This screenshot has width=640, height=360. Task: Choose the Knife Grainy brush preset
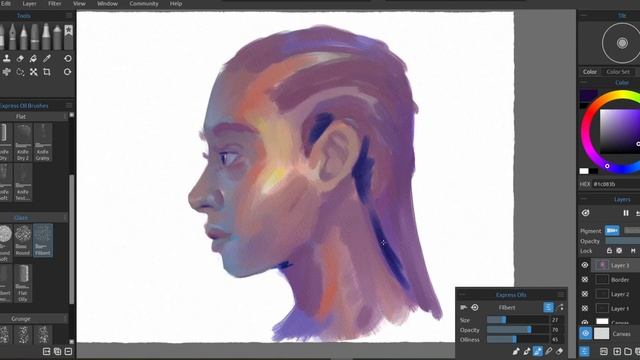[42, 142]
